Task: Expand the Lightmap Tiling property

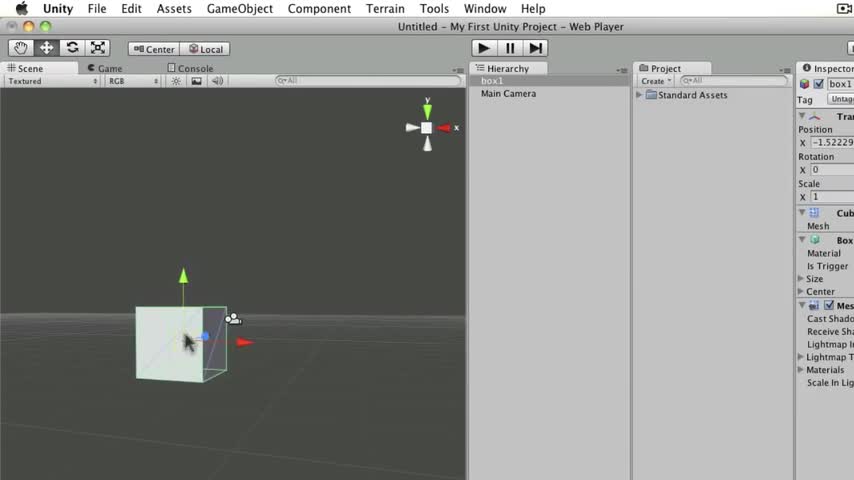Action: click(x=801, y=357)
